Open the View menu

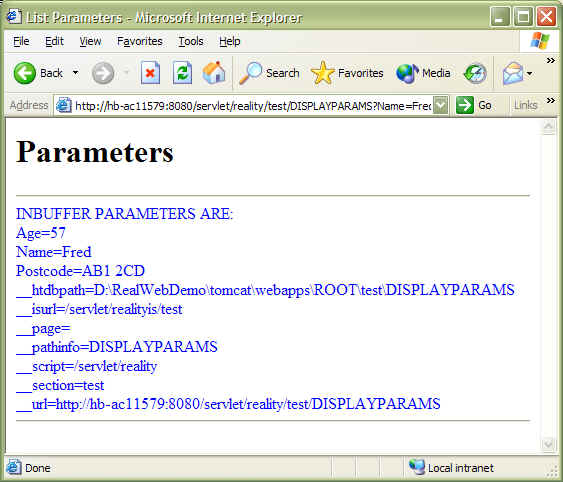point(90,41)
